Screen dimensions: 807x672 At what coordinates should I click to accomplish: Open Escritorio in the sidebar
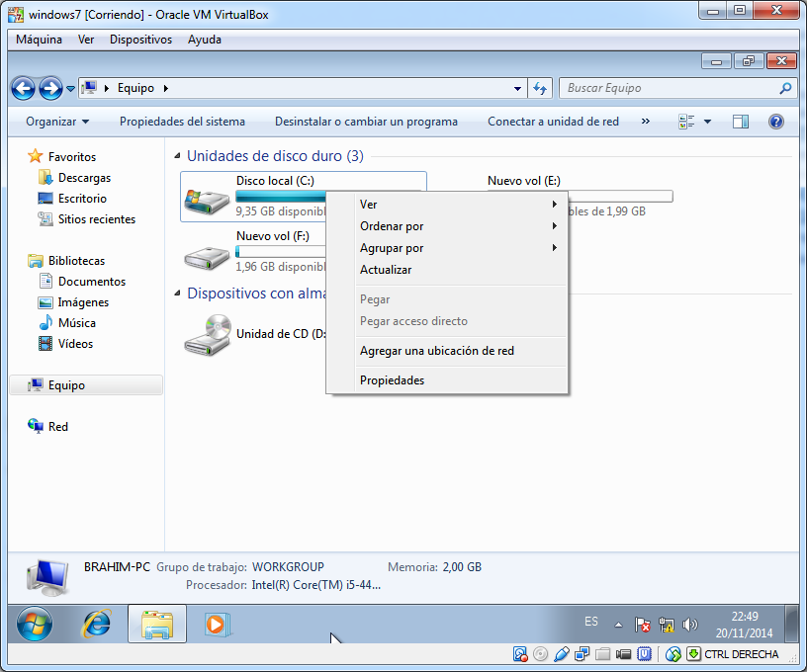[82, 199]
